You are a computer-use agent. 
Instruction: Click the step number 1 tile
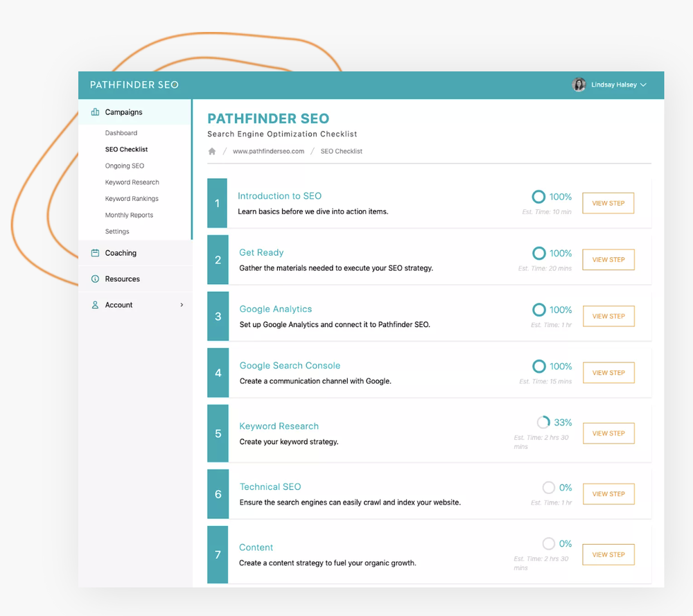[217, 203]
